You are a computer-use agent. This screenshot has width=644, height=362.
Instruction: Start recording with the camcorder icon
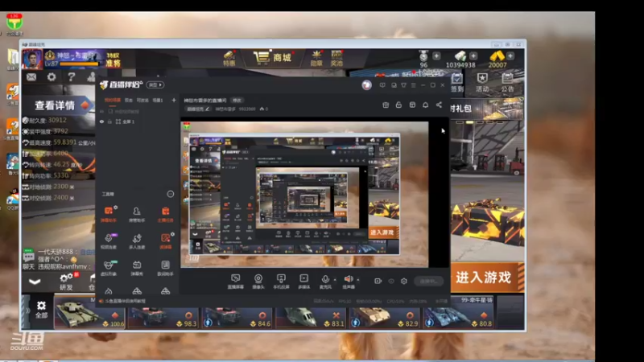coord(378,281)
